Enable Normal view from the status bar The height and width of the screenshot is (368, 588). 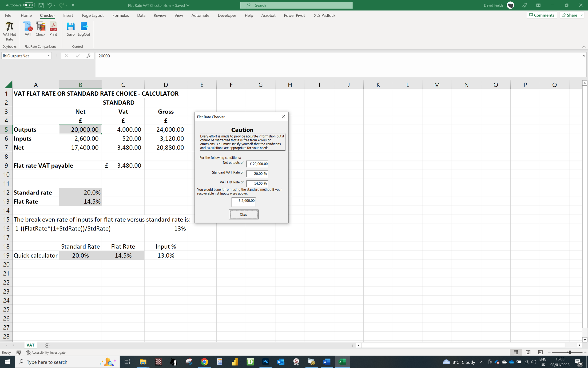(x=516, y=352)
